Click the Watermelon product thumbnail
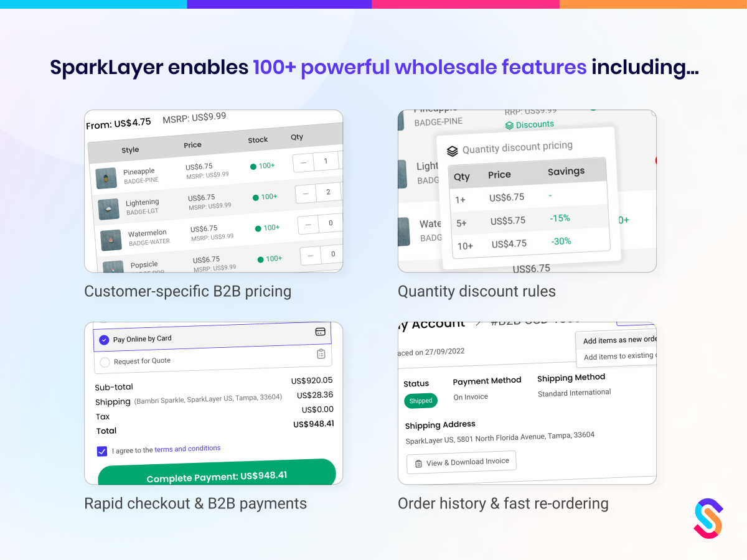 (x=111, y=240)
